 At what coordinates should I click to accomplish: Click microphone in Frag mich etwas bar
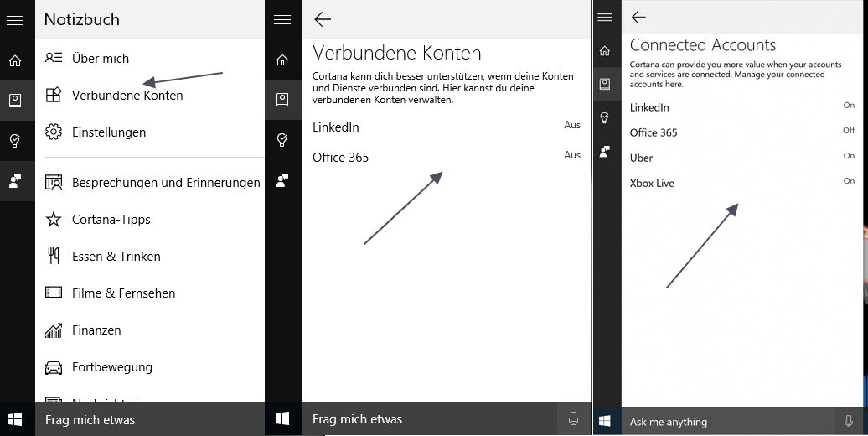(573, 419)
